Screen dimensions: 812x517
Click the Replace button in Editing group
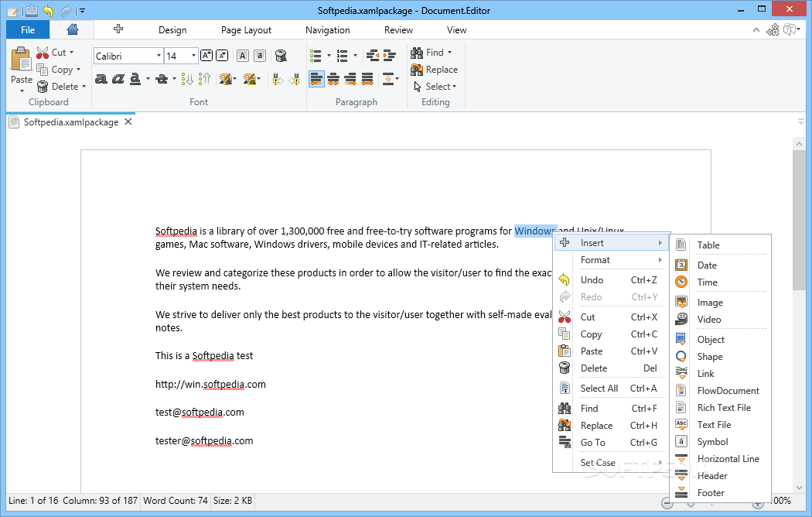tap(434, 70)
